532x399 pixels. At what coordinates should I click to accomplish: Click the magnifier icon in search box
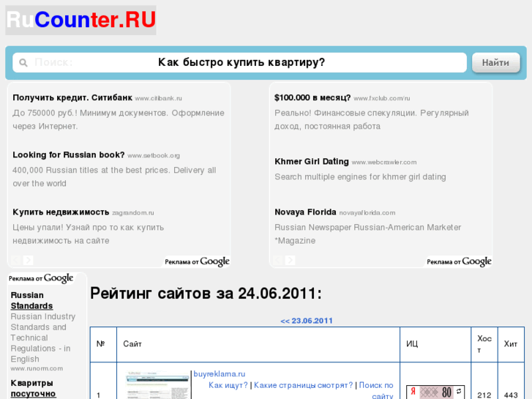pos(23,63)
